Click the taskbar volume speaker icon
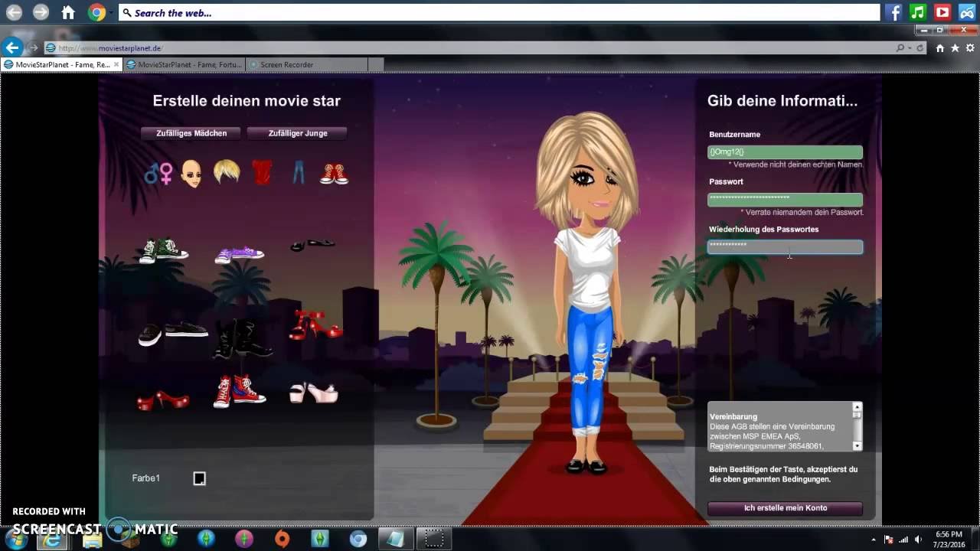This screenshot has width=980, height=551. pyautogui.click(x=918, y=540)
